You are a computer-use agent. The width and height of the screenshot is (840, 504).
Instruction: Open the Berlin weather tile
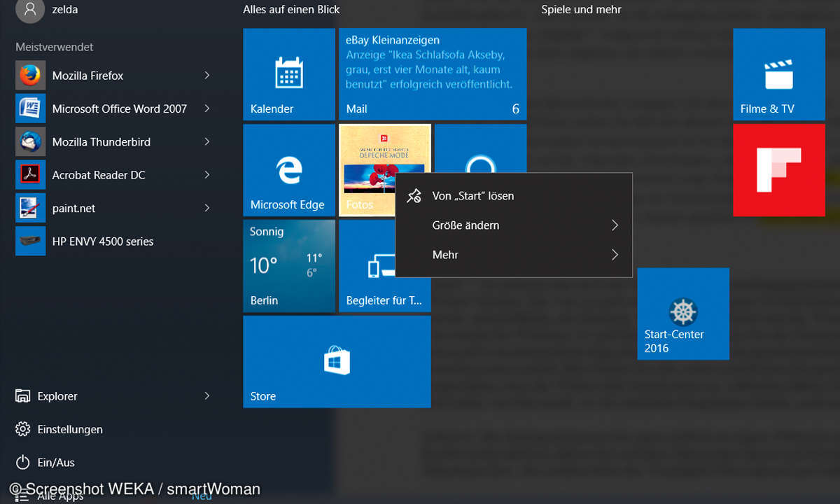coord(289,266)
